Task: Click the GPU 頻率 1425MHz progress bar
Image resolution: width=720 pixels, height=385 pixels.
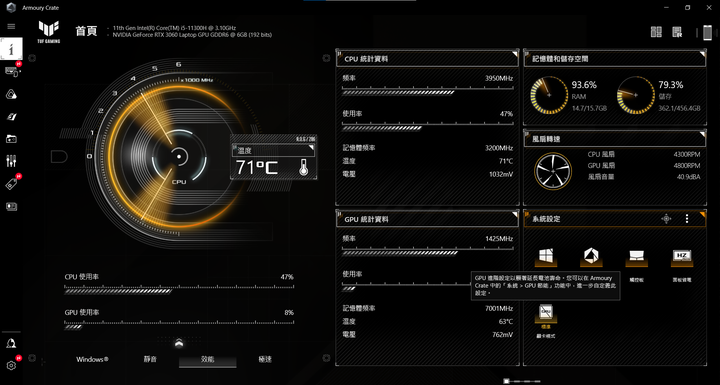Action: (x=428, y=252)
